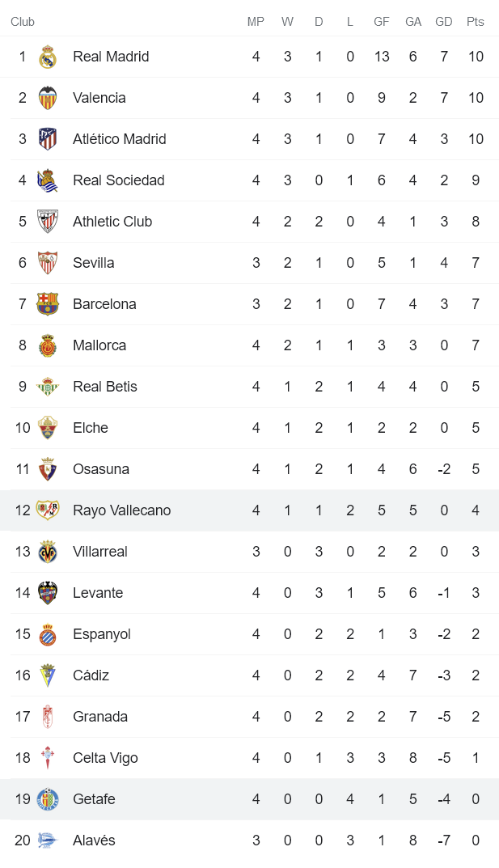
Task: Select the Levante table entry
Action: click(x=98, y=593)
